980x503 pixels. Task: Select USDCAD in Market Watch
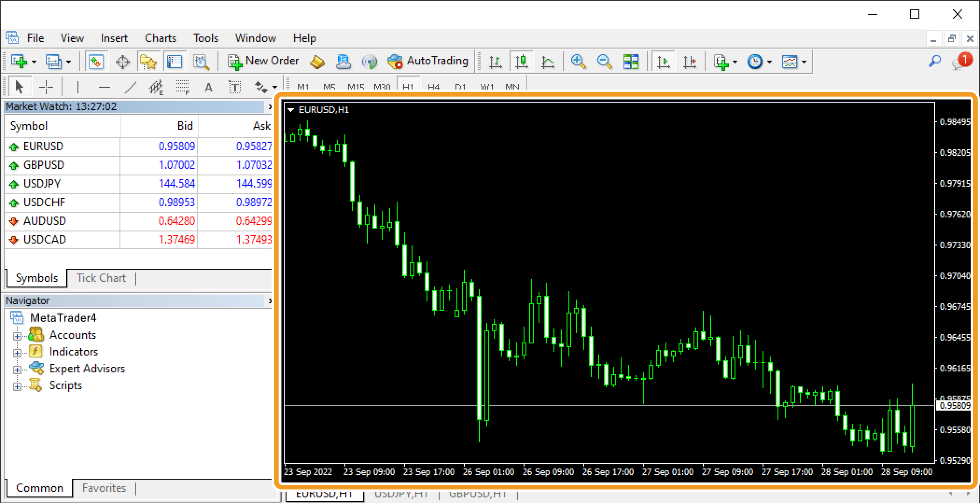(44, 239)
